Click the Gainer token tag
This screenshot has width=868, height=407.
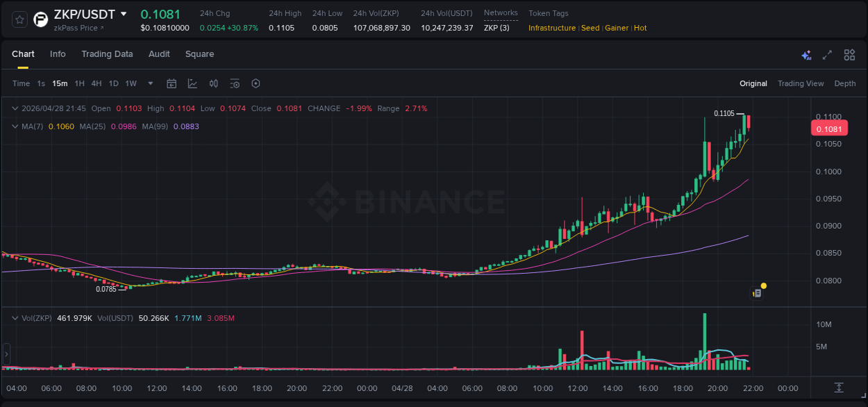click(x=617, y=28)
